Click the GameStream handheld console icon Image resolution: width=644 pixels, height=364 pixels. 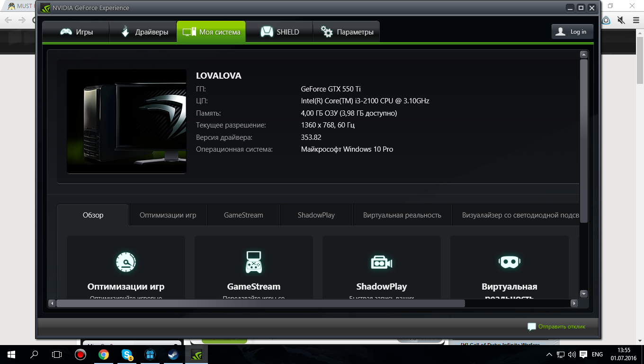pos(254,262)
